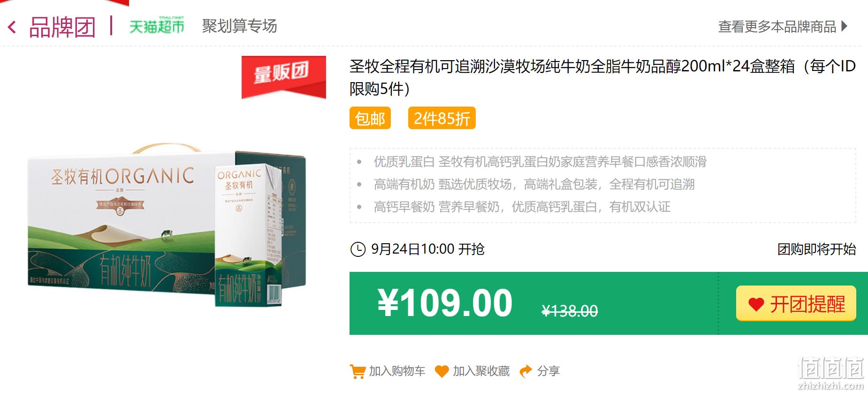Click the back chevron beside 品牌团
This screenshot has width=868, height=394.
tap(12, 27)
